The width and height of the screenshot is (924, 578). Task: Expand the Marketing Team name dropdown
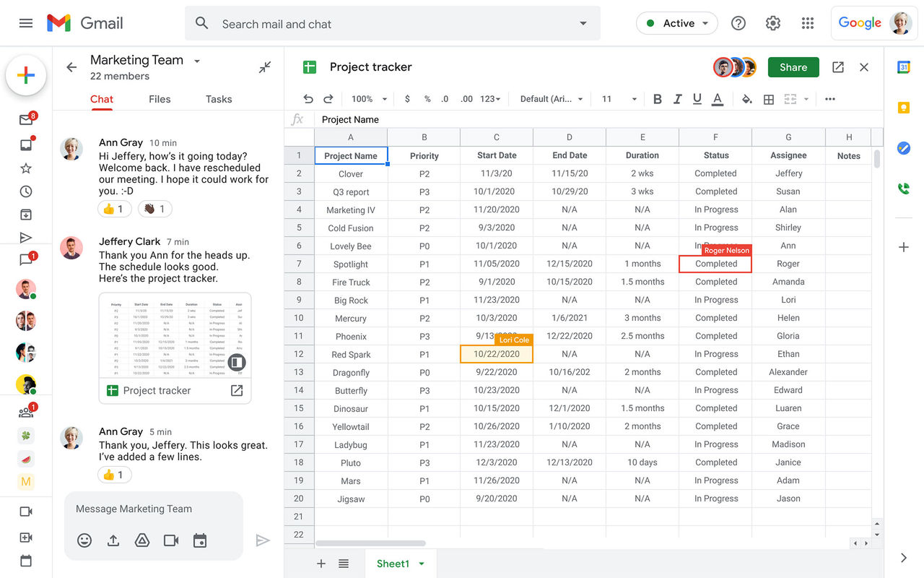pyautogui.click(x=197, y=61)
